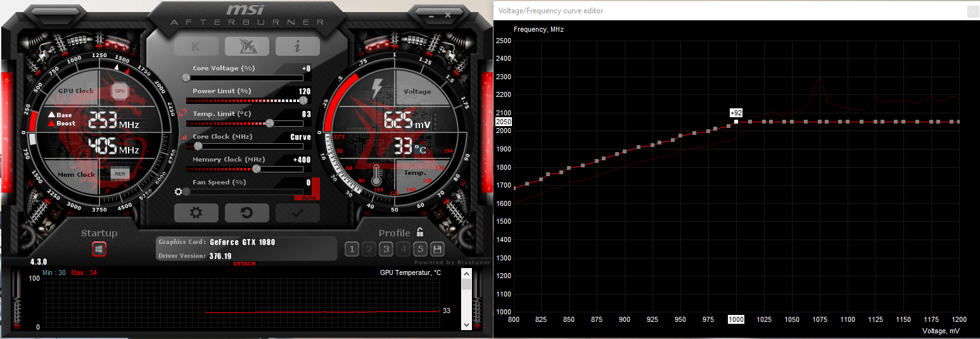Click the thermometer icon on temperature gauge
980x339 pixels.
click(376, 176)
